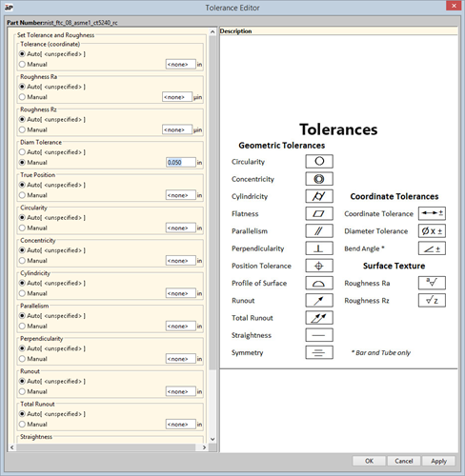
Task: Click the Symmetry symbol icon
Action: [x=319, y=352]
